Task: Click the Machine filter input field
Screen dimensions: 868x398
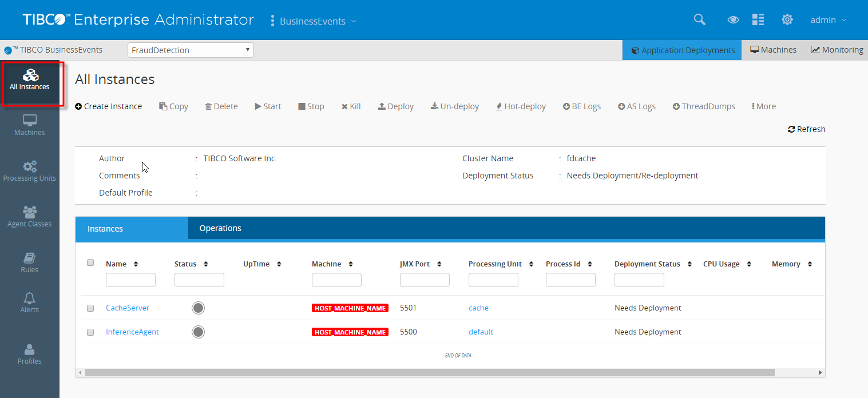Action: coord(336,280)
